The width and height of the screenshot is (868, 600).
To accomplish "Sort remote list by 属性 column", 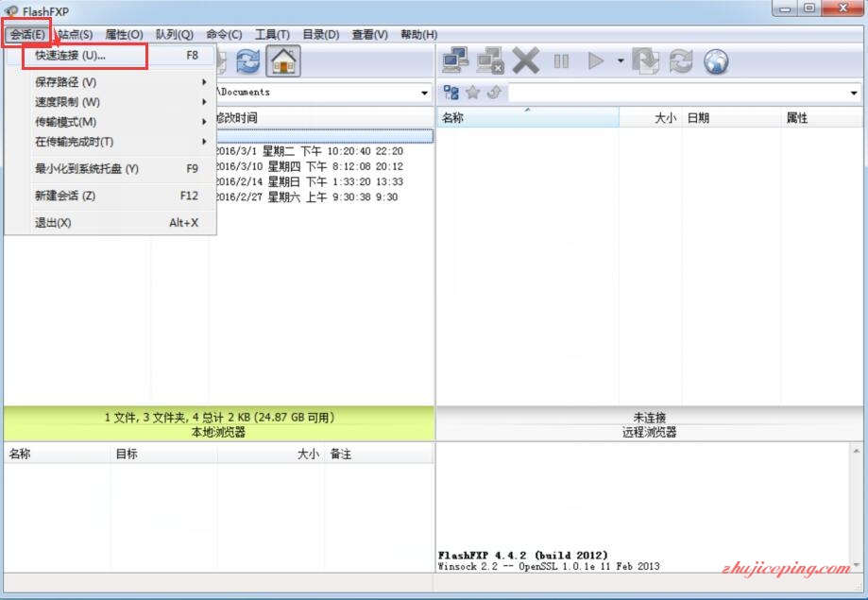I will coord(822,117).
